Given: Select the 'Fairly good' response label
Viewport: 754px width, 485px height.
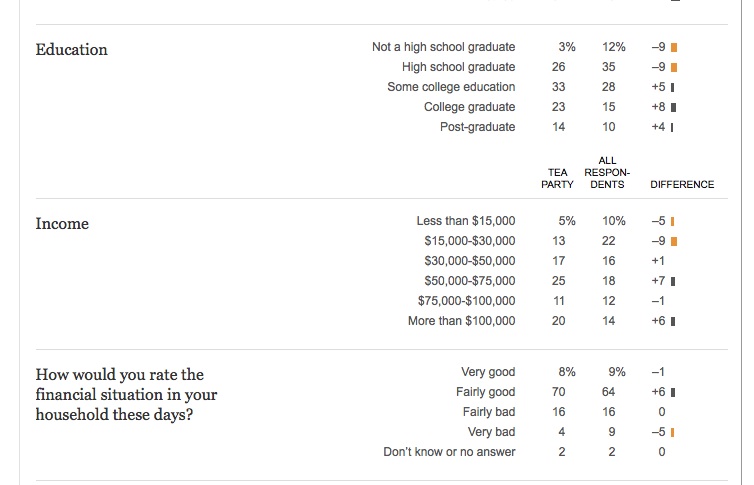Looking at the screenshot, I should coord(485,392).
